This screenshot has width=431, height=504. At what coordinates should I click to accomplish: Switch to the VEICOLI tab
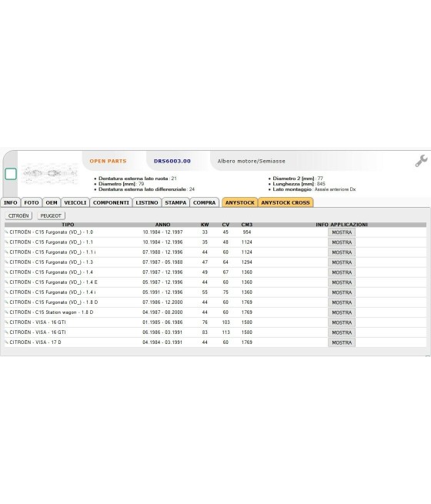(x=75, y=202)
